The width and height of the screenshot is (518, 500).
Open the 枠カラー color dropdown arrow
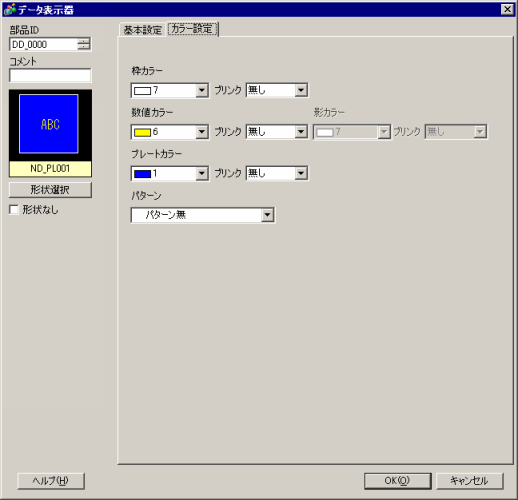coord(202,90)
